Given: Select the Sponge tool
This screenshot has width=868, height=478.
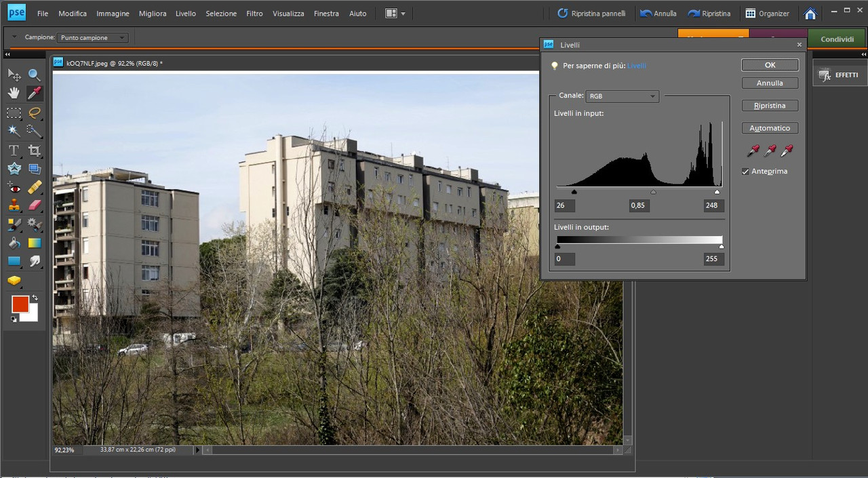Looking at the screenshot, I should pos(14,280).
